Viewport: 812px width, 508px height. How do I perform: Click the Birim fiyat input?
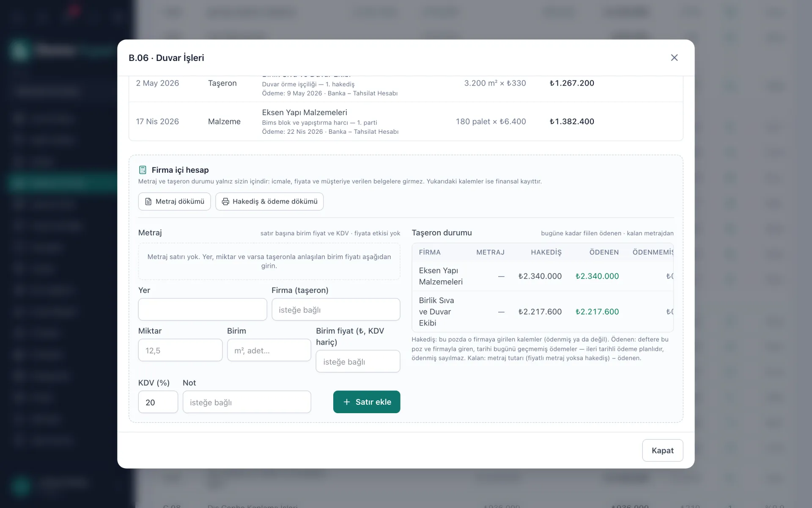pyautogui.click(x=358, y=361)
